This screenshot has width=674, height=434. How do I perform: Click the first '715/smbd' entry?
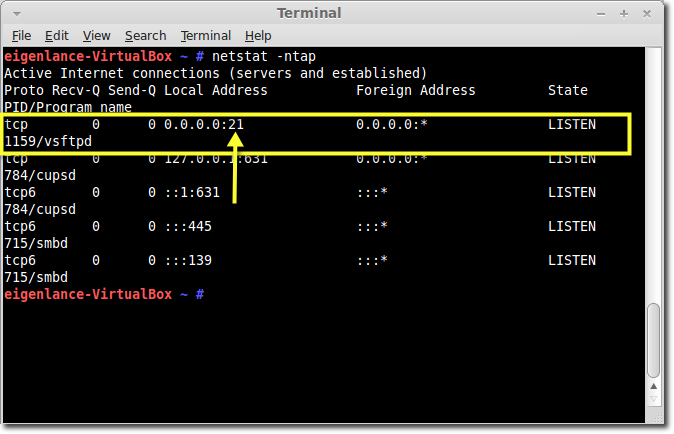36,243
